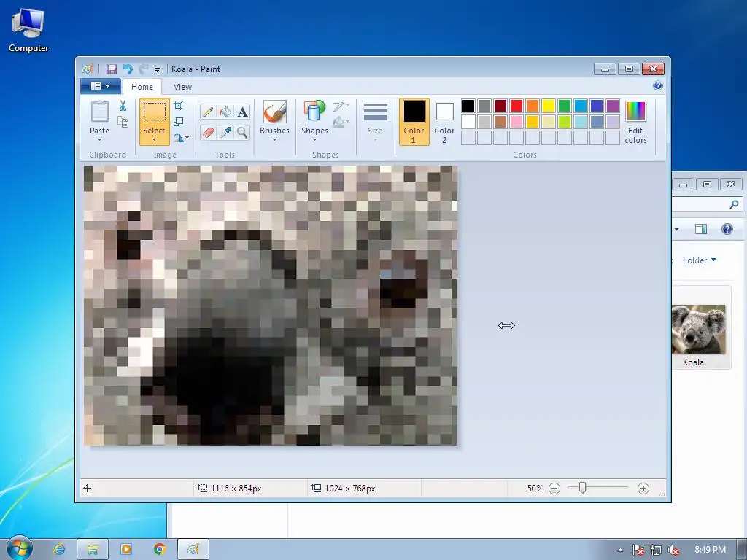The height and width of the screenshot is (560, 747).
Task: Click the pixelated koala canvas image
Action: point(271,306)
